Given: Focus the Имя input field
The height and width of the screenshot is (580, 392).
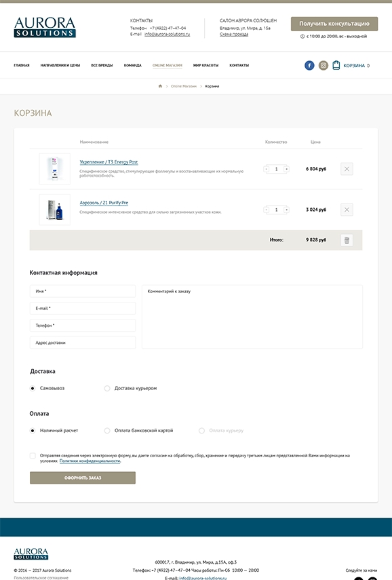Looking at the screenshot, I should click(83, 291).
